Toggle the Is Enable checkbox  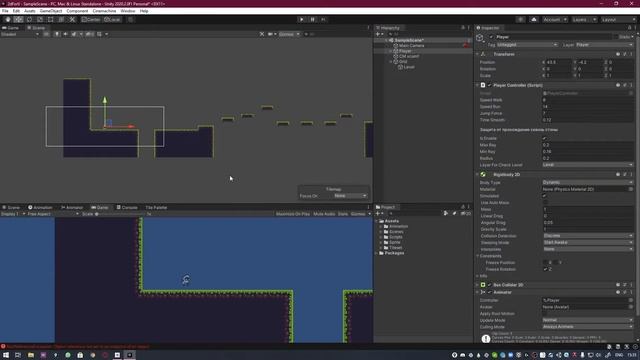pyautogui.click(x=544, y=138)
